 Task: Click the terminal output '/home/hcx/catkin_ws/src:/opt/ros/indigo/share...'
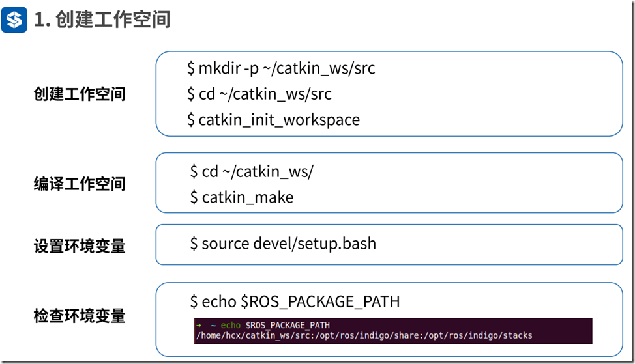pos(364,336)
